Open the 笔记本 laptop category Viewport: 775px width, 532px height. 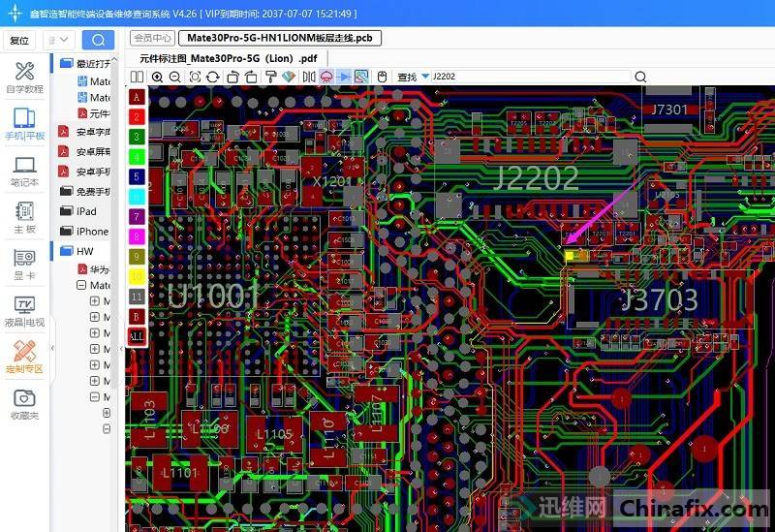[x=24, y=171]
